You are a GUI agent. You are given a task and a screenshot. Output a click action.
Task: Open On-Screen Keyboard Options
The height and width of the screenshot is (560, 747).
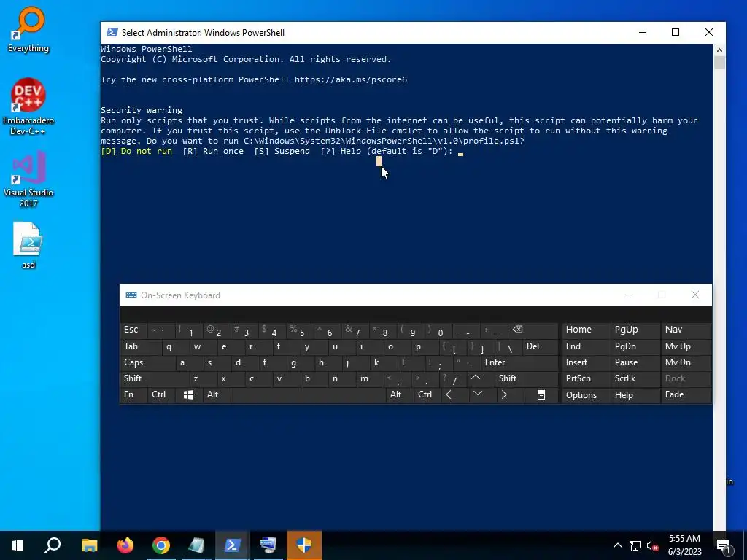tap(586, 395)
